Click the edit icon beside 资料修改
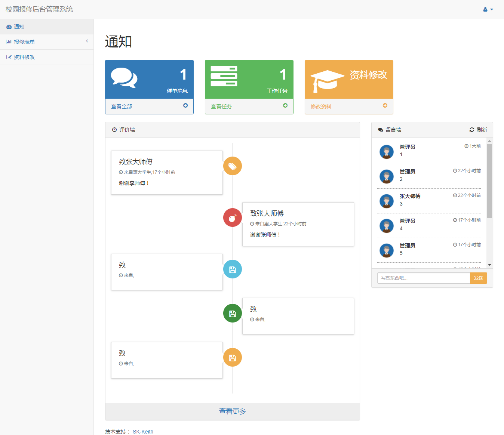Viewport: 504px width, 435px height. click(9, 57)
